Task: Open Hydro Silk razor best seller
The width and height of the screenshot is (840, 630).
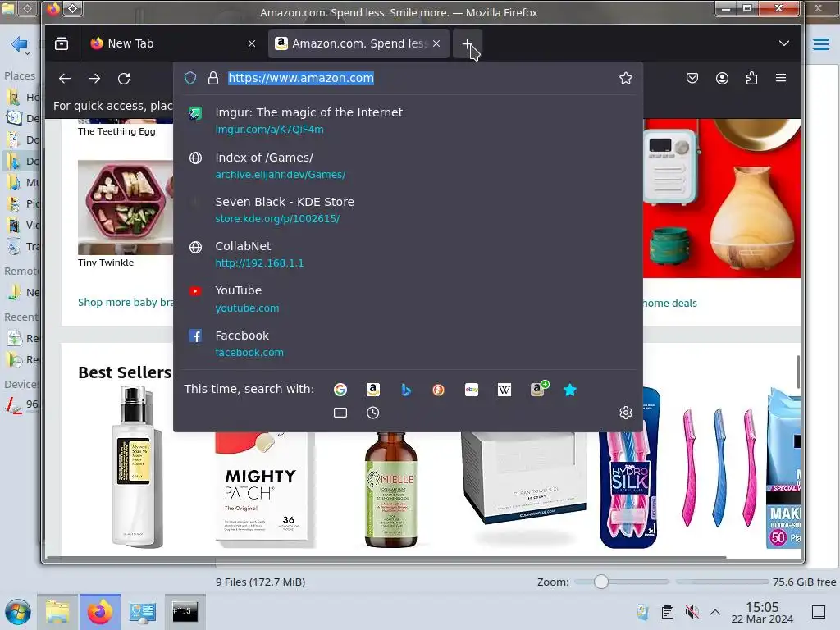Action: point(630,468)
